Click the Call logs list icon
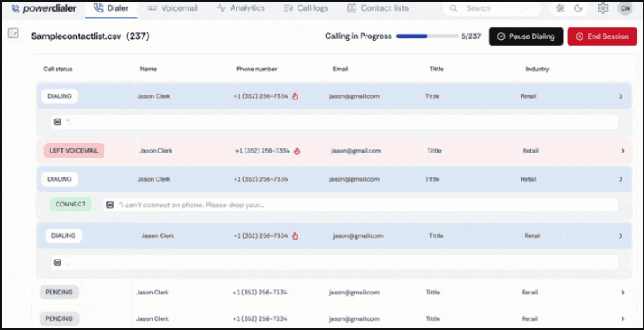This screenshot has width=644, height=330. (x=288, y=8)
